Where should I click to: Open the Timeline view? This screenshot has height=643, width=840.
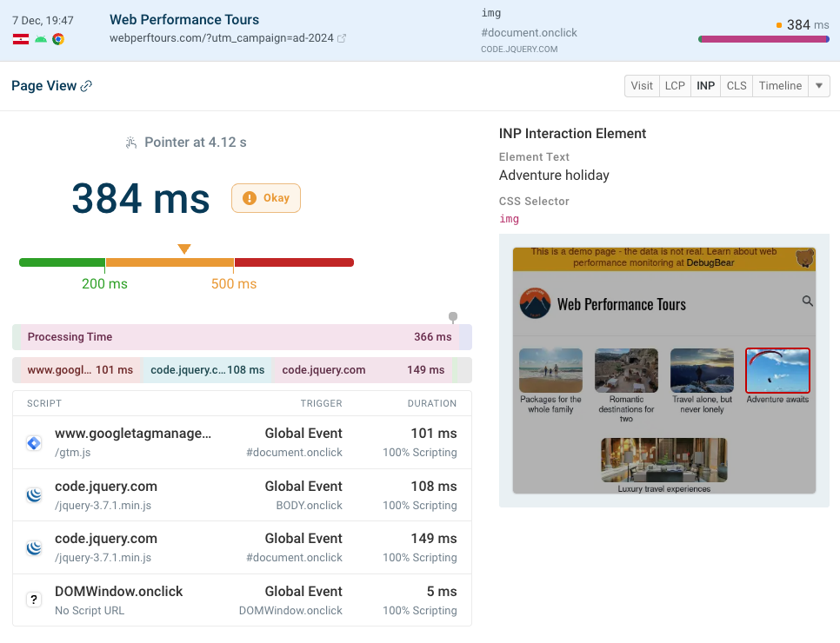(x=780, y=86)
